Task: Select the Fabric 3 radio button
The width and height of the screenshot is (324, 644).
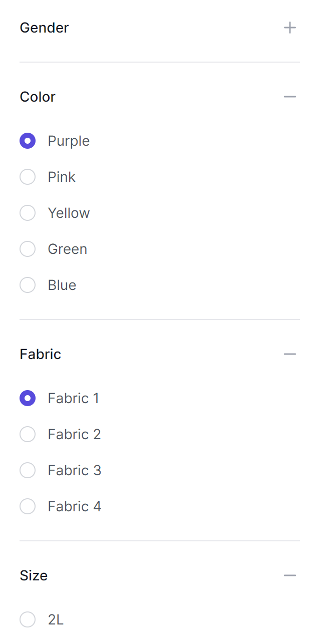Action: click(x=28, y=471)
